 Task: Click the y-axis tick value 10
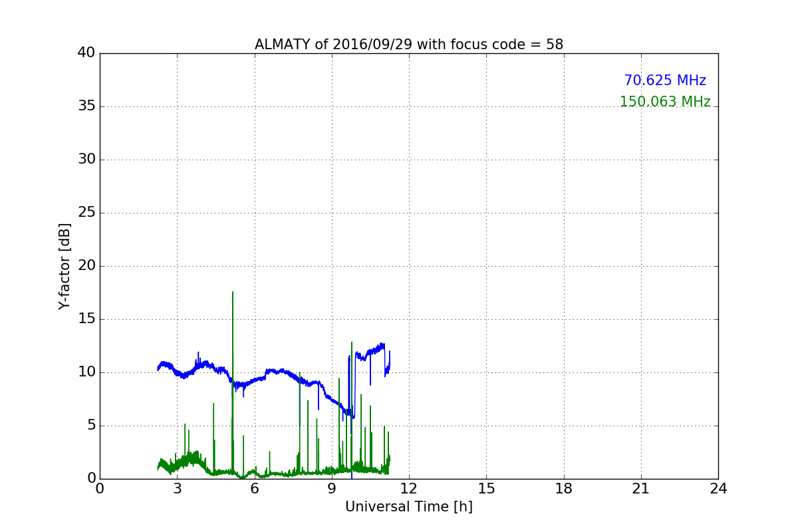click(x=86, y=372)
